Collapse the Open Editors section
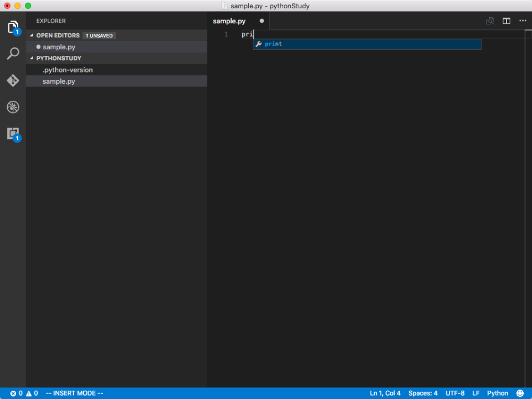The image size is (532, 399). click(32, 35)
